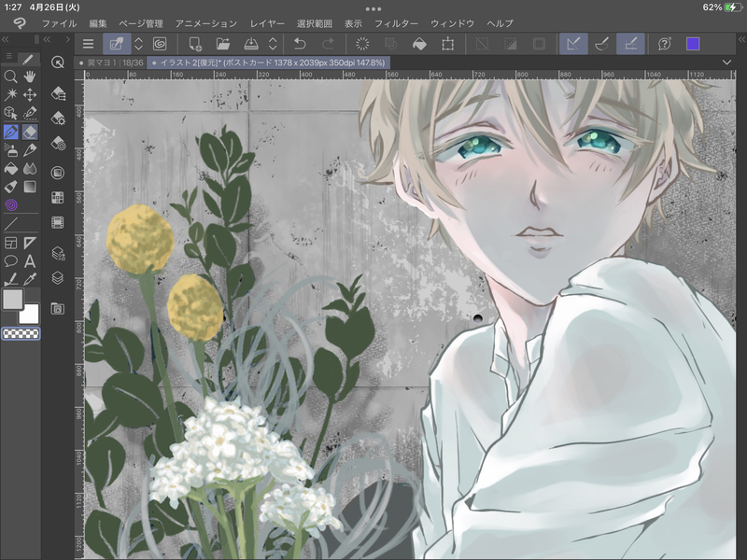The image size is (747, 560).
Task: Toggle Snap to Special Ruler
Action: coord(601,44)
